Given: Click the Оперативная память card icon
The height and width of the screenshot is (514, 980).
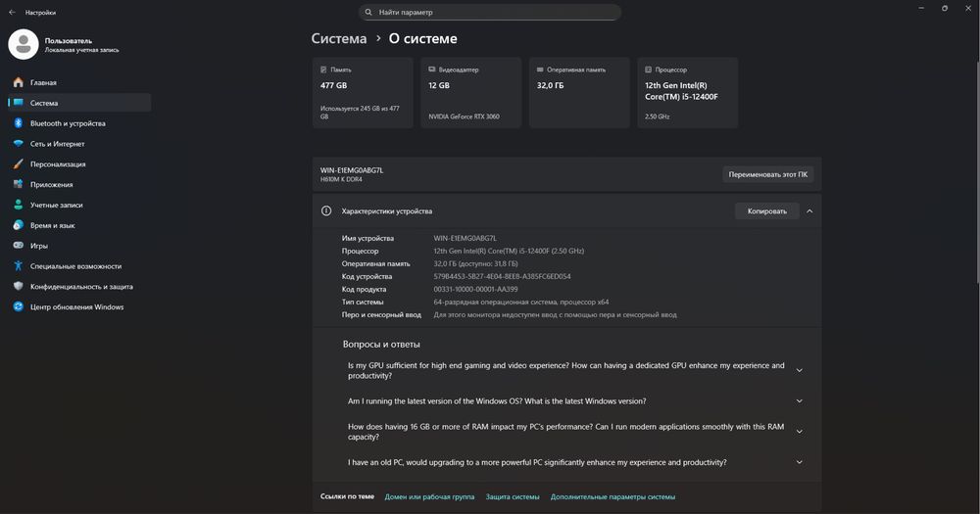Looking at the screenshot, I should (x=540, y=70).
